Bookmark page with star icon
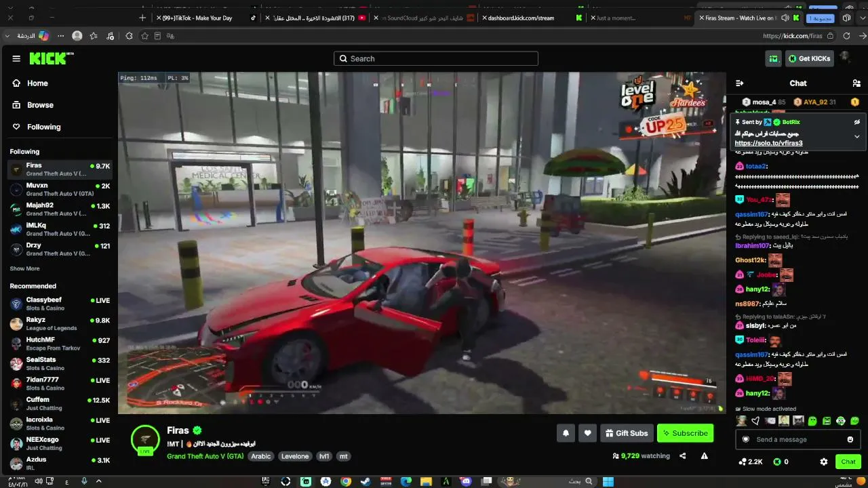The image size is (868, 488). point(144,36)
